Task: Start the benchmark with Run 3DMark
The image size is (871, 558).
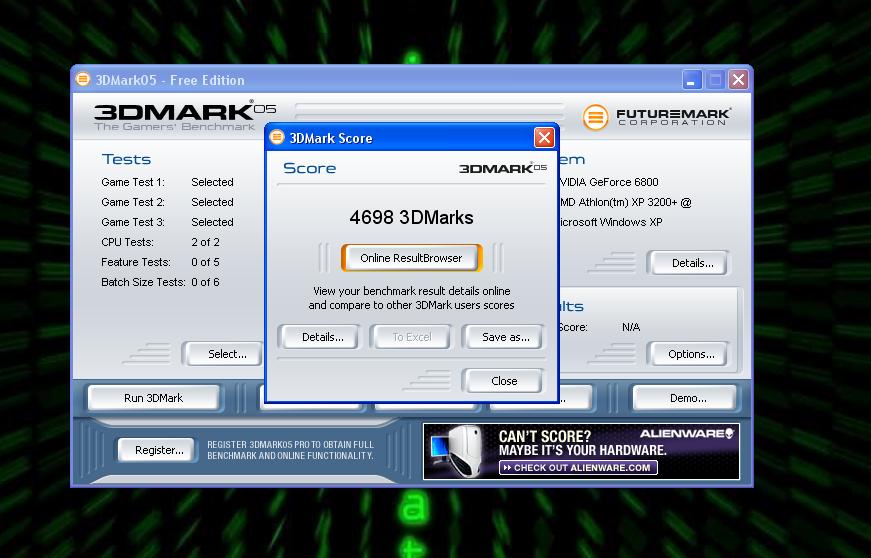Action: click(153, 398)
